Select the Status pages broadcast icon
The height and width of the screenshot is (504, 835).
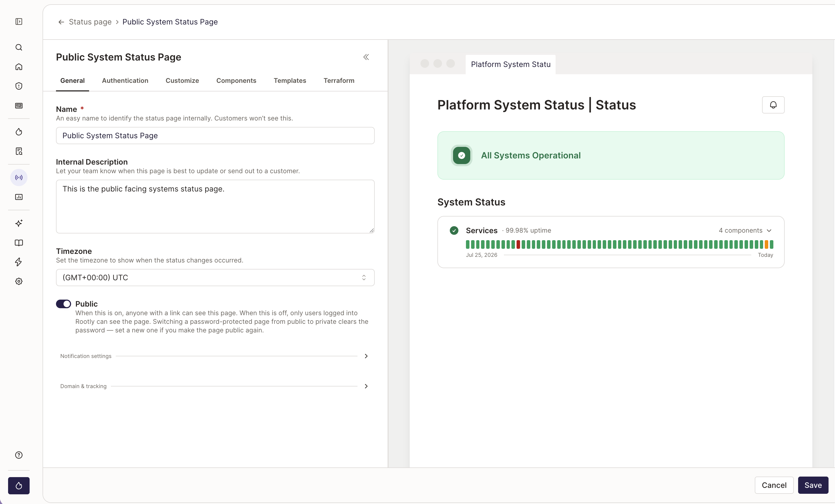19,177
